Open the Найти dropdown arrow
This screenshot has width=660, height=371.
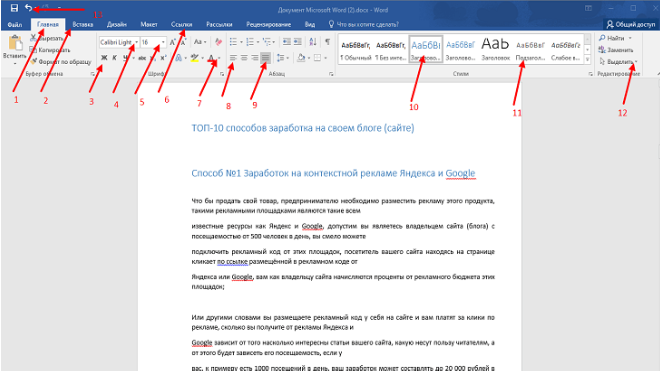pos(630,38)
